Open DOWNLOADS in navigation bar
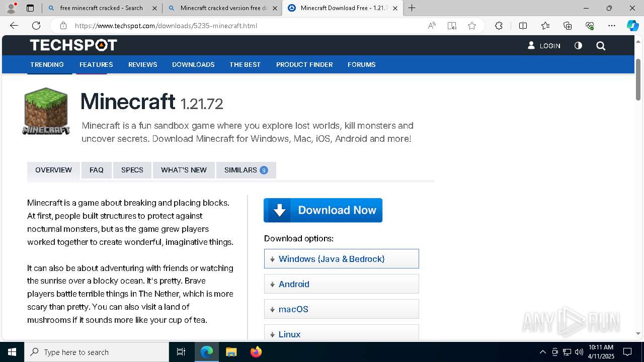Viewport: 644px width, 362px height. click(193, 64)
